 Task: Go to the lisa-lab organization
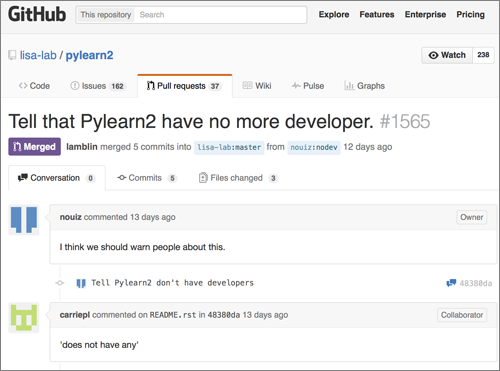(x=38, y=55)
